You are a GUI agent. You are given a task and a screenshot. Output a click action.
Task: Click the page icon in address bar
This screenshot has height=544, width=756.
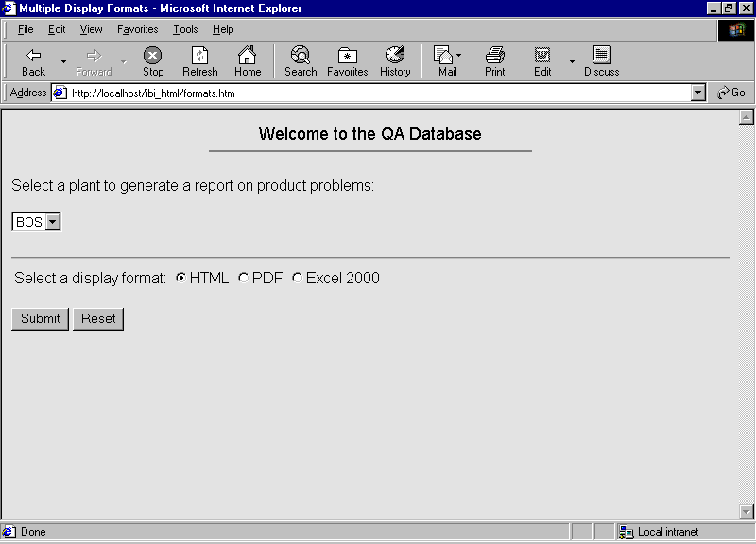[x=60, y=93]
